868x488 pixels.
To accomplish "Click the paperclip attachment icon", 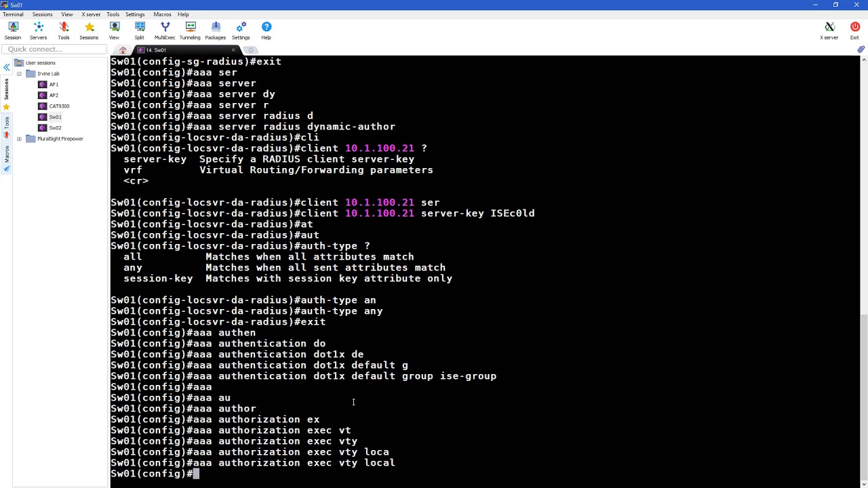I will pyautogui.click(x=861, y=49).
